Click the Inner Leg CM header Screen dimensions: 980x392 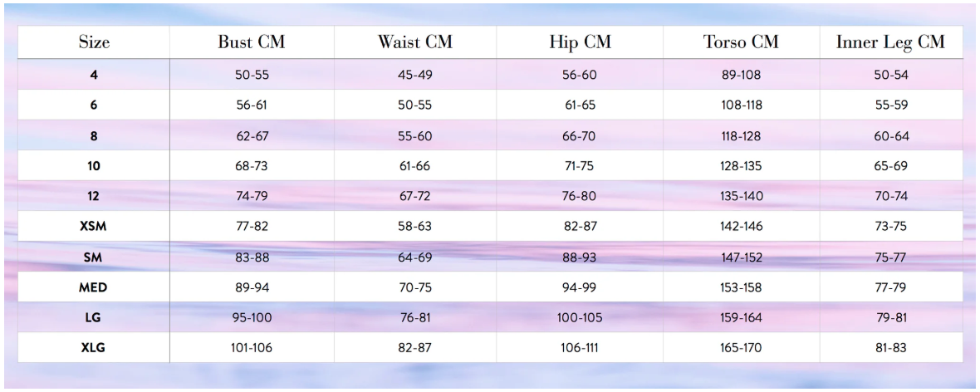(x=890, y=43)
